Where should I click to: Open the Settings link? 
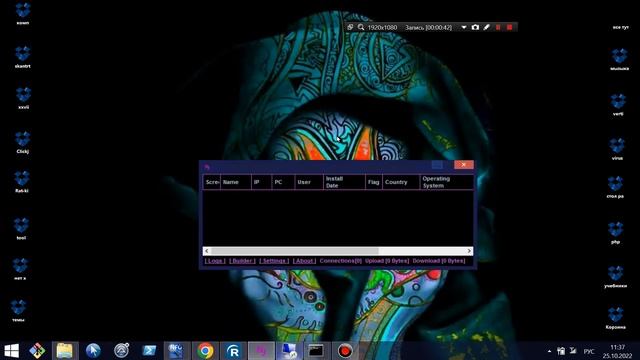click(x=274, y=261)
